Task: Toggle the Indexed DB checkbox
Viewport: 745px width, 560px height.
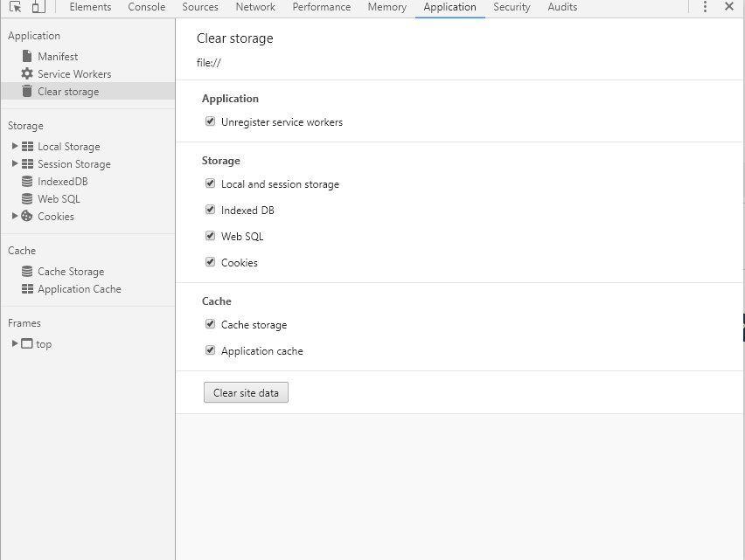Action: [210, 210]
